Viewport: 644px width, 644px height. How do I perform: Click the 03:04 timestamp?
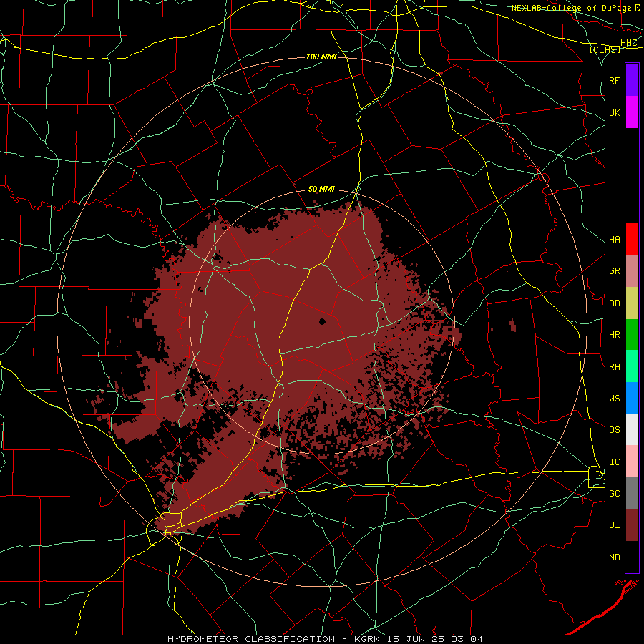[467, 639]
